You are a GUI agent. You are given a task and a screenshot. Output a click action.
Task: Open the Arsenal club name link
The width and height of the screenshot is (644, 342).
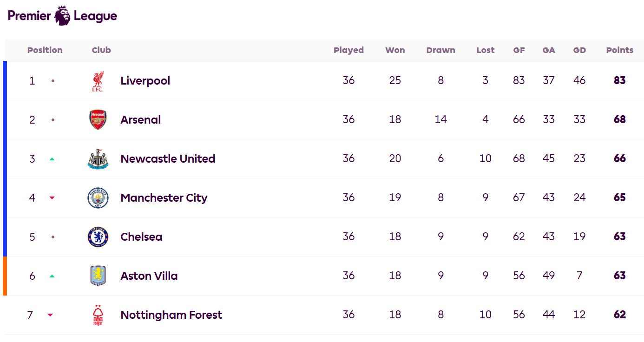[x=140, y=120]
